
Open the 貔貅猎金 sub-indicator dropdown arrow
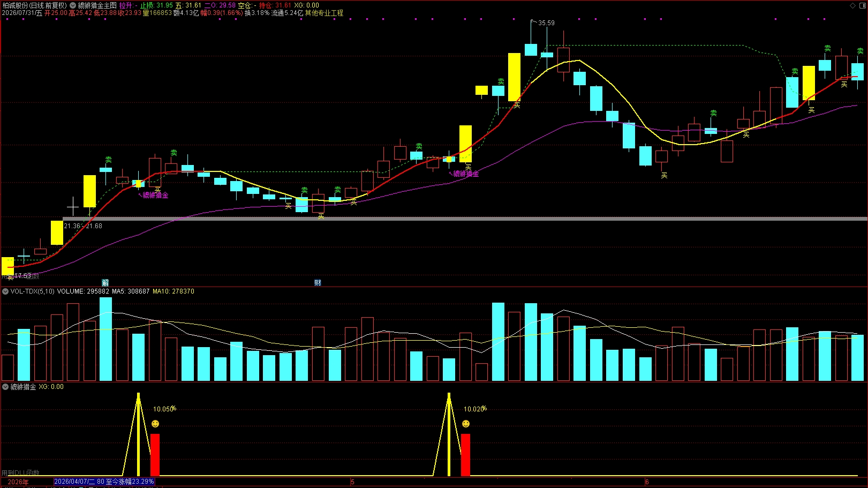pos(5,387)
